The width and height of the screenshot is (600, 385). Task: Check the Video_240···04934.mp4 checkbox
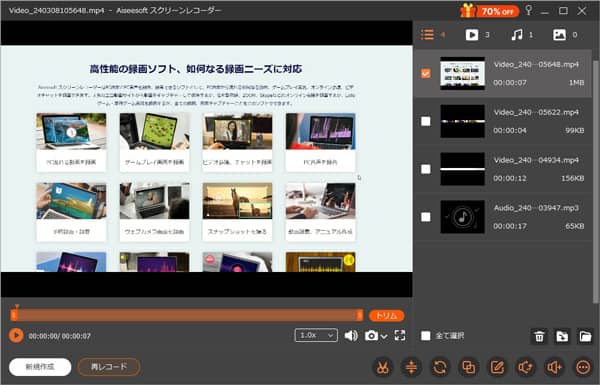tap(426, 169)
